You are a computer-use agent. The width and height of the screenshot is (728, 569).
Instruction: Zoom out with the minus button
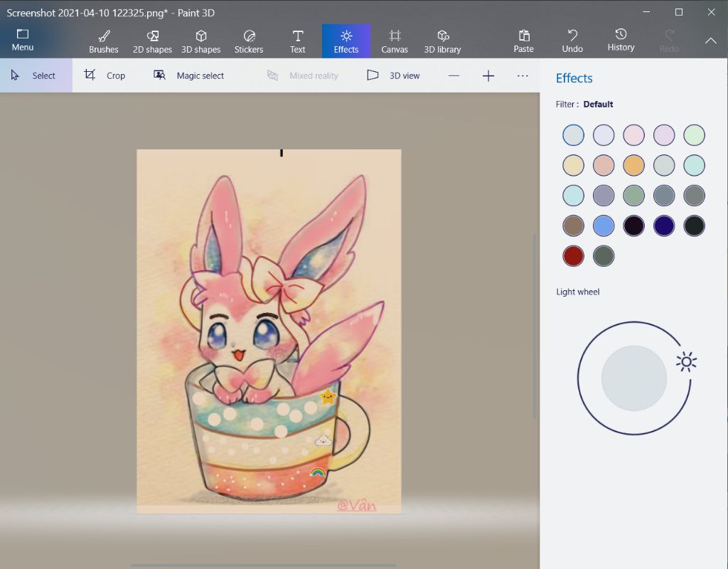[x=454, y=75]
